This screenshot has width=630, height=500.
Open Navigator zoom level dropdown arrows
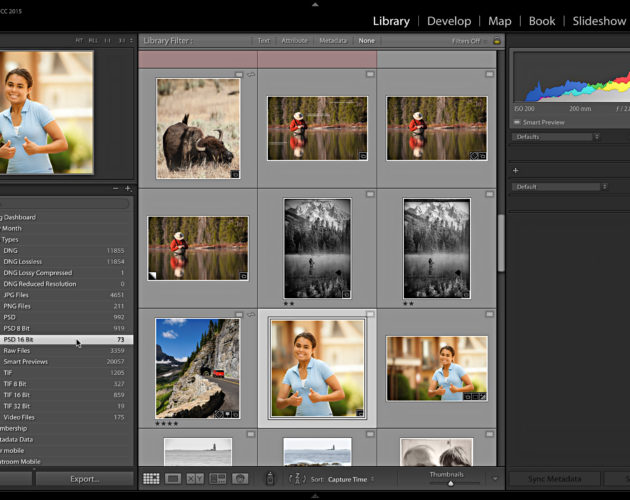pos(131,41)
